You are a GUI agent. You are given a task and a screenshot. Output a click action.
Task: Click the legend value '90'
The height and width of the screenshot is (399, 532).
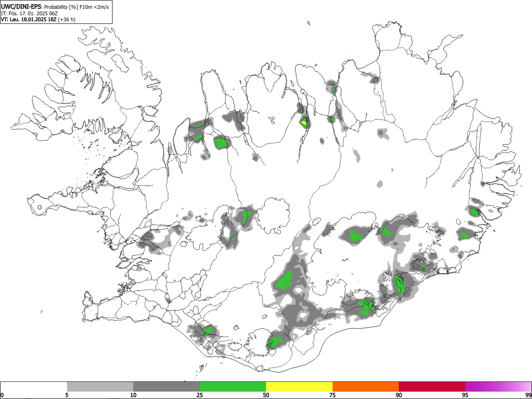point(399,395)
